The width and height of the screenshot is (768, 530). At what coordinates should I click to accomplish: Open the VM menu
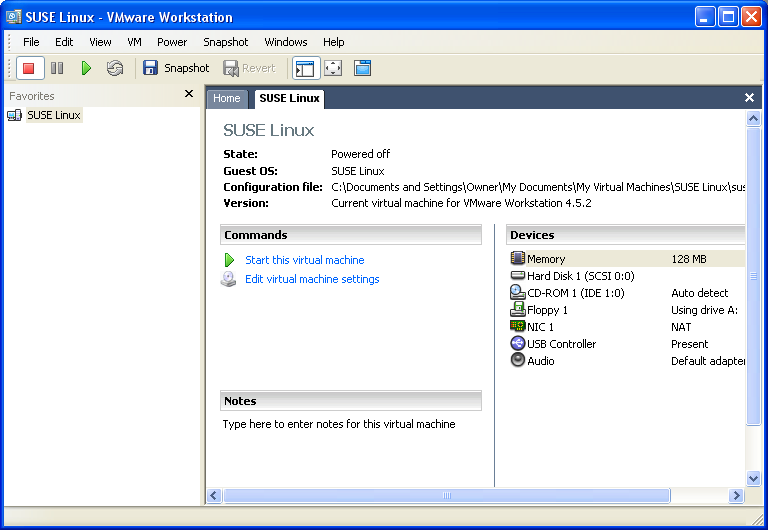click(x=134, y=42)
